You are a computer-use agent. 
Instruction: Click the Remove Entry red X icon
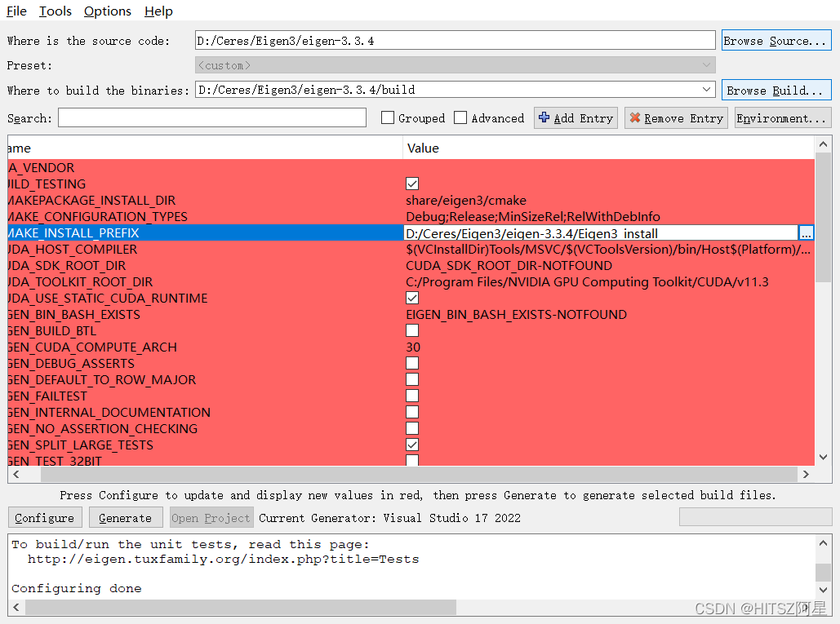point(635,117)
